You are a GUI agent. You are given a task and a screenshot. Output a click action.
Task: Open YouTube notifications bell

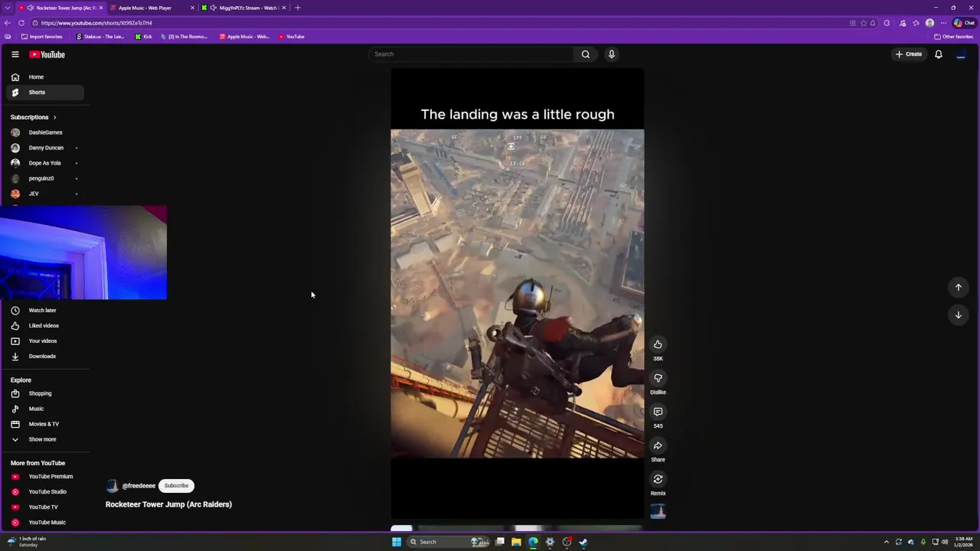click(x=939, y=54)
